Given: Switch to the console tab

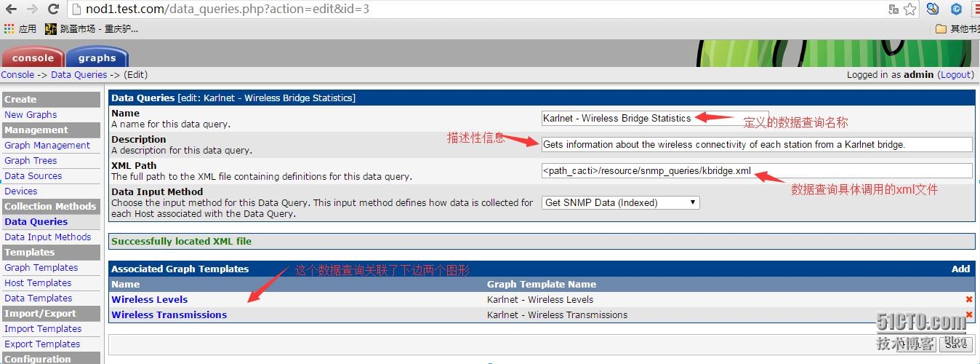Looking at the screenshot, I should coord(33,58).
